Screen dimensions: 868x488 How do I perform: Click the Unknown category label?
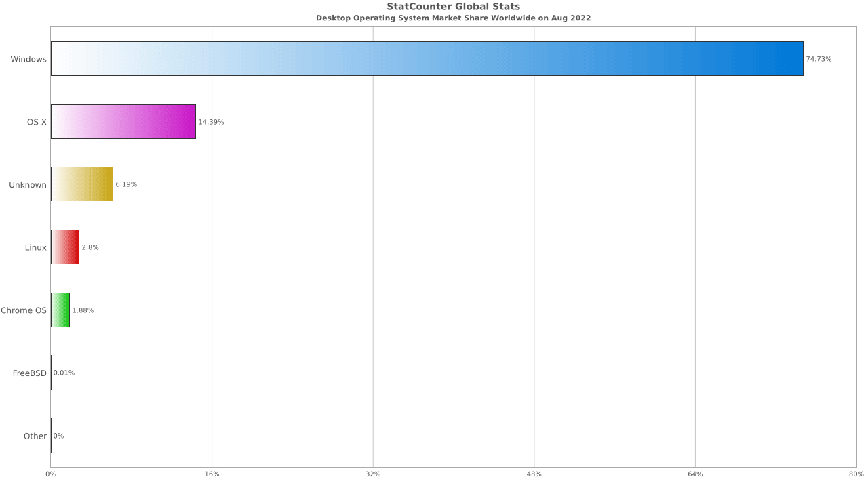28,185
